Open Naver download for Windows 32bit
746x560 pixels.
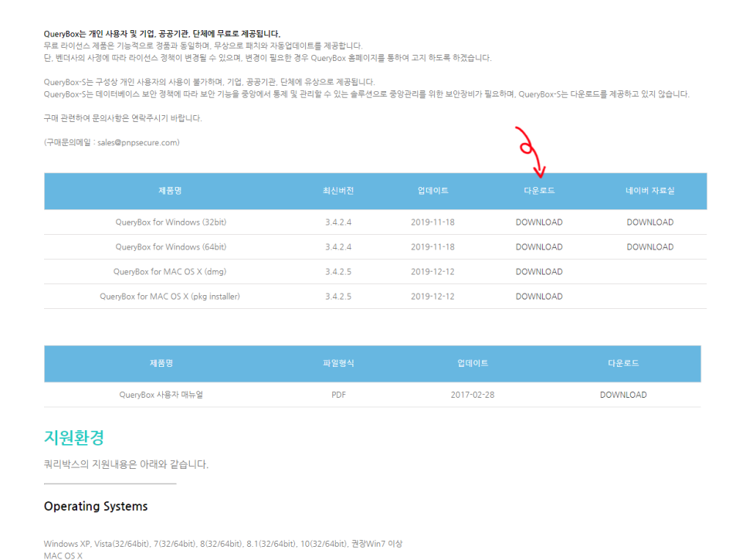point(650,222)
